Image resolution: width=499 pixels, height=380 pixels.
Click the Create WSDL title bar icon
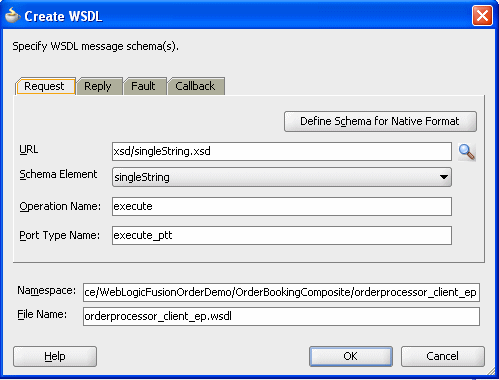pyautogui.click(x=13, y=16)
